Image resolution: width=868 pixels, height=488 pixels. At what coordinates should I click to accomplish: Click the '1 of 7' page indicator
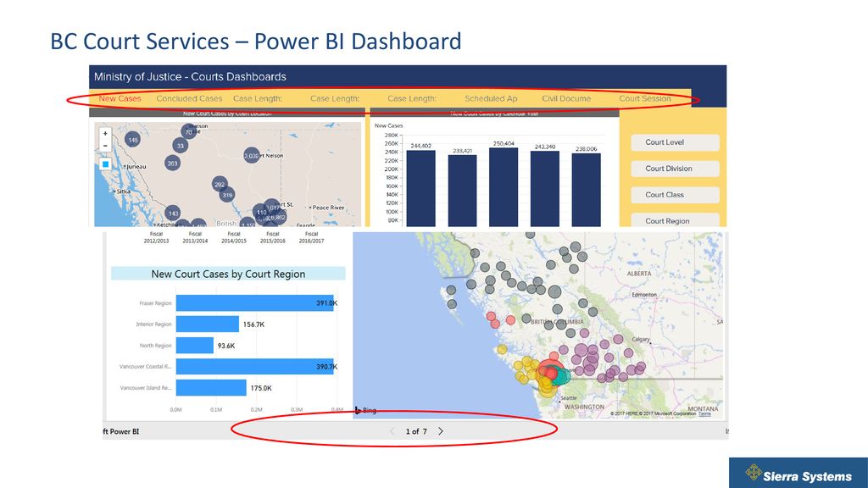[x=416, y=431]
